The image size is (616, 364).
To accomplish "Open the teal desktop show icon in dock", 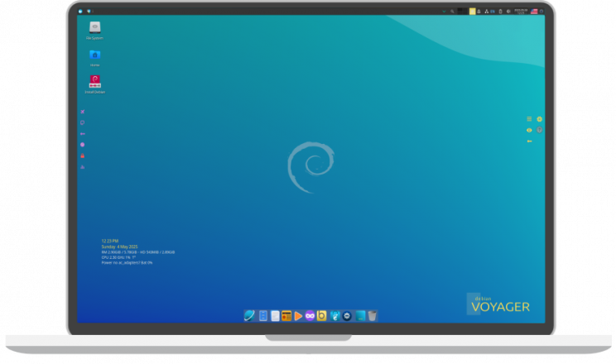I will 360,316.
